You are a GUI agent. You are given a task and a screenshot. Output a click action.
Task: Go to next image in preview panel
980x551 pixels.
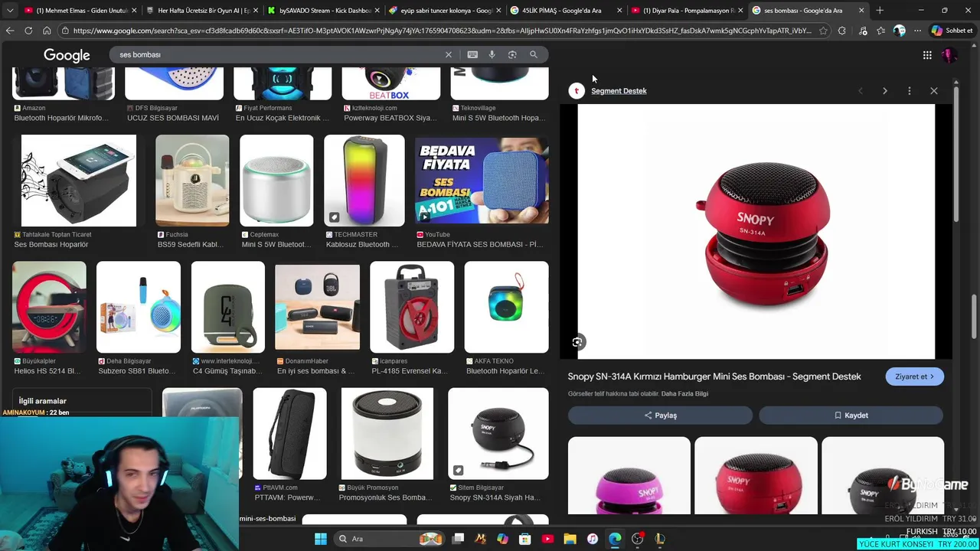(x=885, y=91)
